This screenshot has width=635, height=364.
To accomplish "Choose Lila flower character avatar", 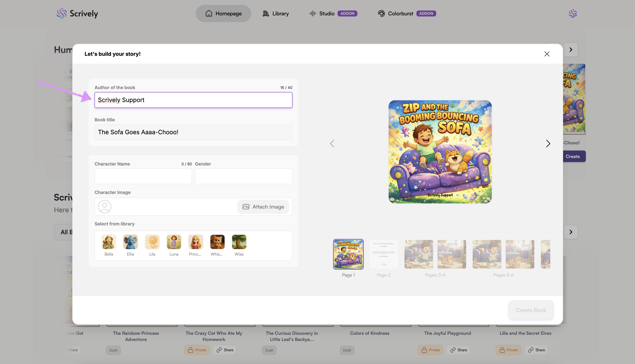I will click(x=152, y=242).
